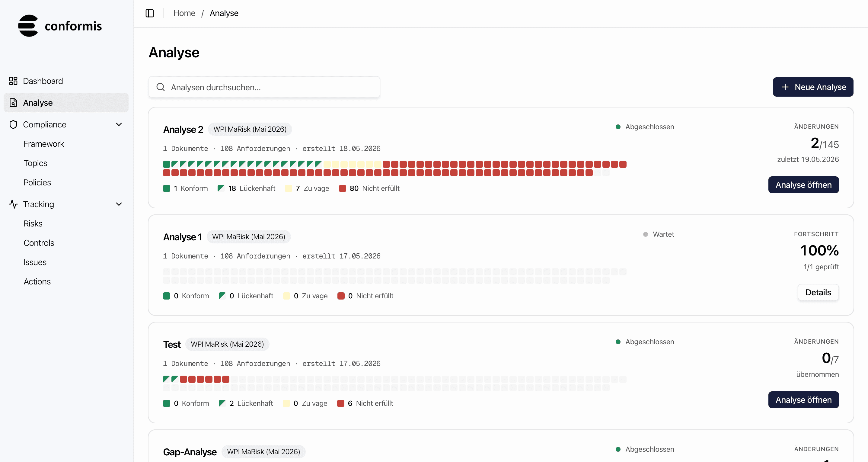Click the tile progress grid of Test
The width and height of the screenshot is (868, 462).
tap(394, 383)
